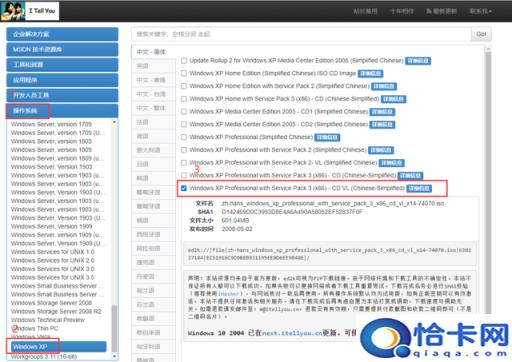Switch to the 韩语 language tab
The image size is (512, 362).
click(x=153, y=178)
